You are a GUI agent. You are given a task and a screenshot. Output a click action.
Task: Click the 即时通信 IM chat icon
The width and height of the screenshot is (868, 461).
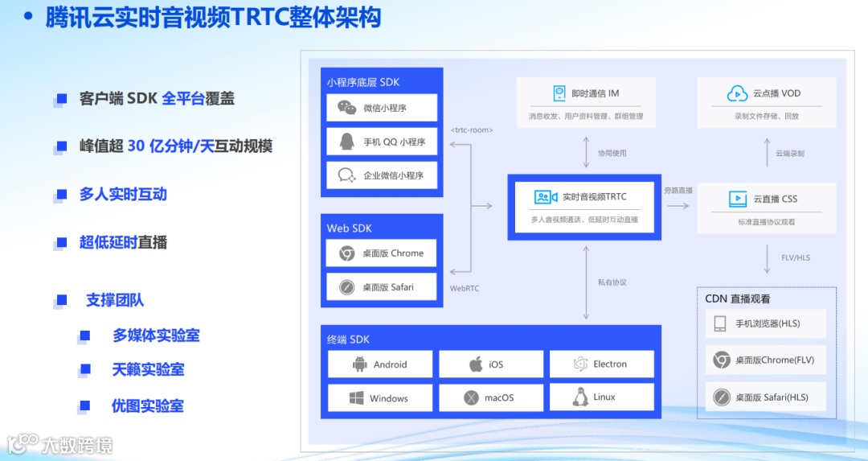pyautogui.click(x=559, y=93)
